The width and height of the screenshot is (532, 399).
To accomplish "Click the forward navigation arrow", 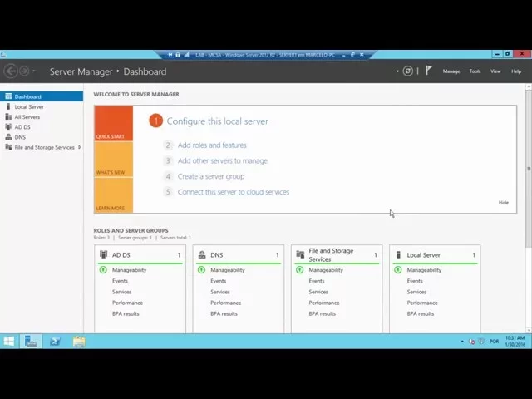I will [x=24, y=71].
